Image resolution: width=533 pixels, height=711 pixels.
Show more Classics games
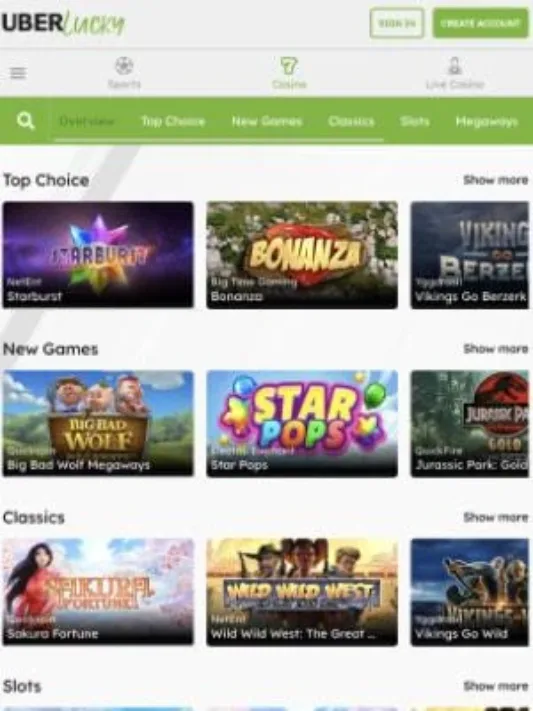[x=496, y=517]
